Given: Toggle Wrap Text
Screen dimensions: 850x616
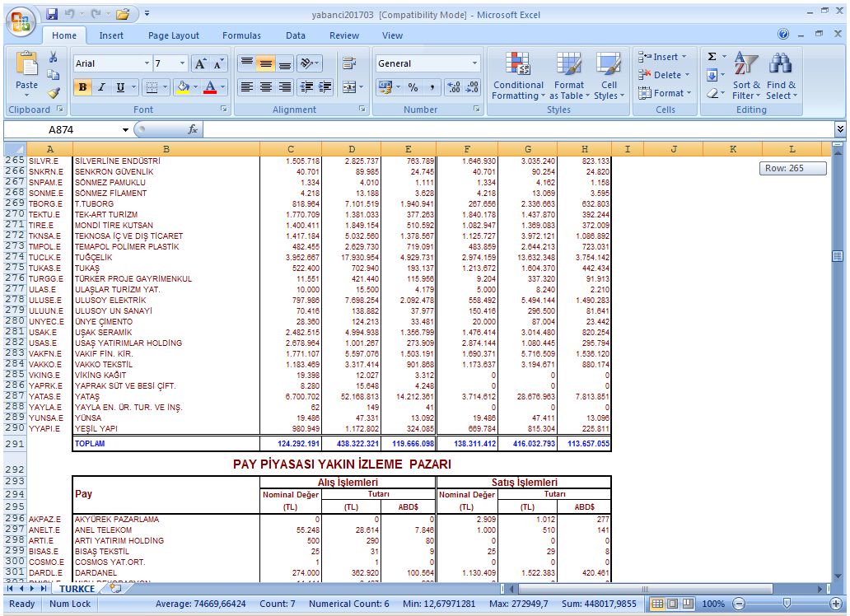Looking at the screenshot, I should tap(349, 63).
